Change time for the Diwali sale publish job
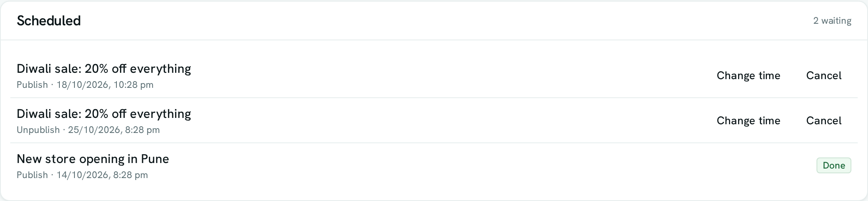The image size is (868, 201). click(x=748, y=76)
